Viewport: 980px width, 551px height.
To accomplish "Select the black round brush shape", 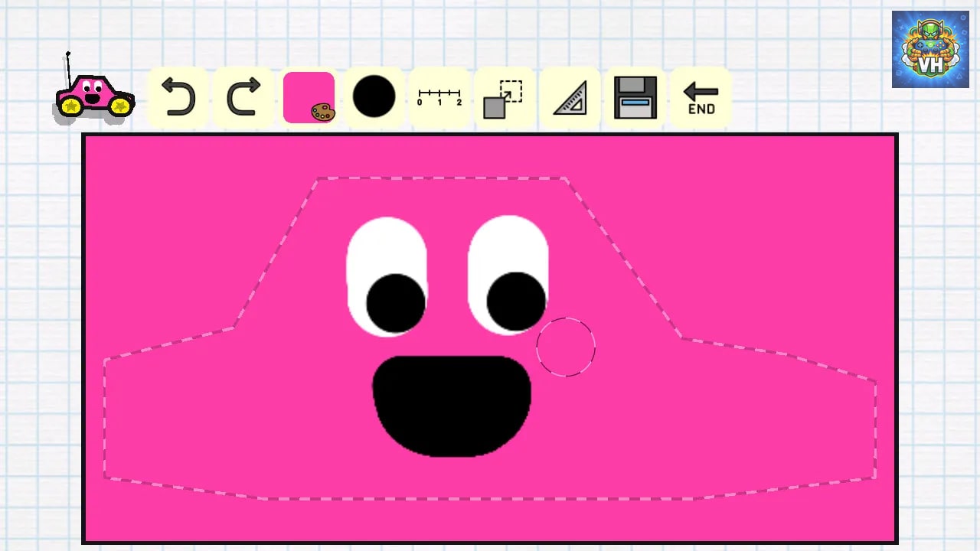I will click(374, 96).
